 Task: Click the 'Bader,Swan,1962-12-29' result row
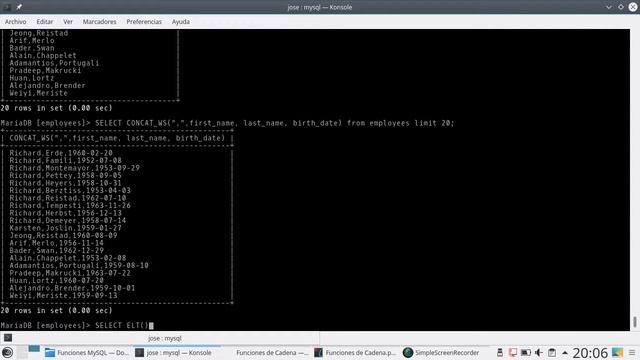pos(57,251)
